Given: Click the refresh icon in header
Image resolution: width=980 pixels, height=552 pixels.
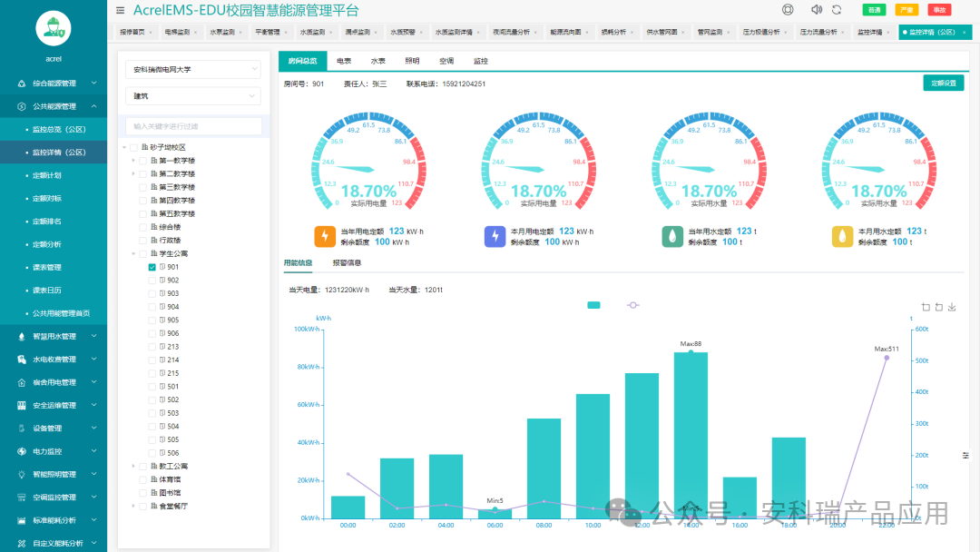Looking at the screenshot, I should [837, 10].
